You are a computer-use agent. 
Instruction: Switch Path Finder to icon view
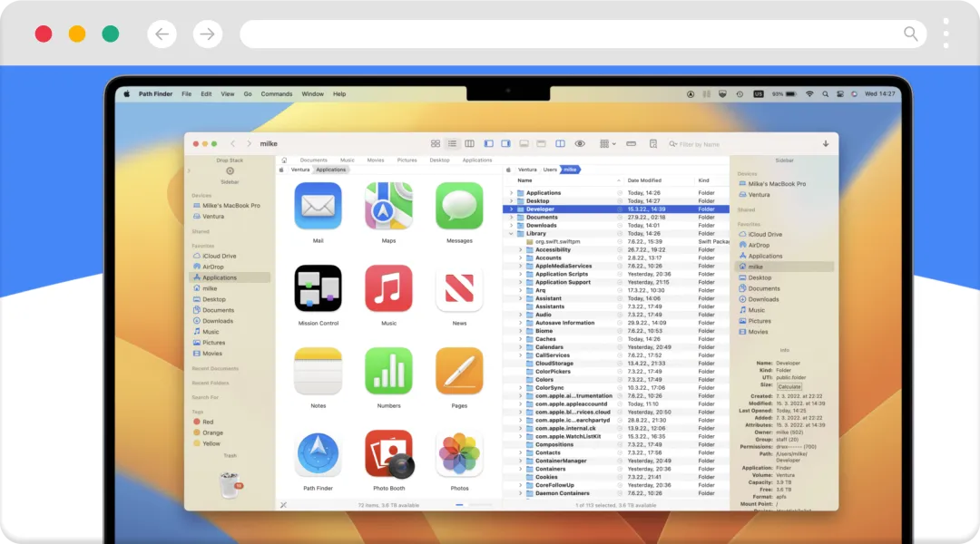coord(435,143)
